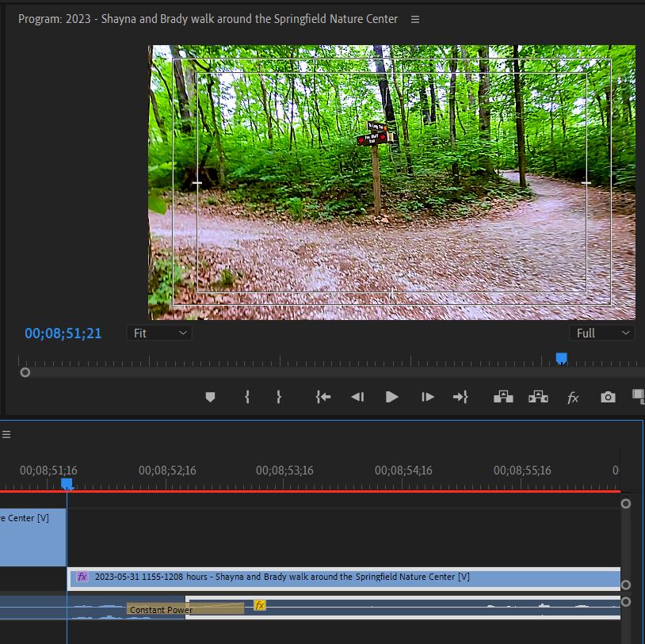Click the purple fx badge on the video clip
The image size is (645, 644).
pos(82,577)
